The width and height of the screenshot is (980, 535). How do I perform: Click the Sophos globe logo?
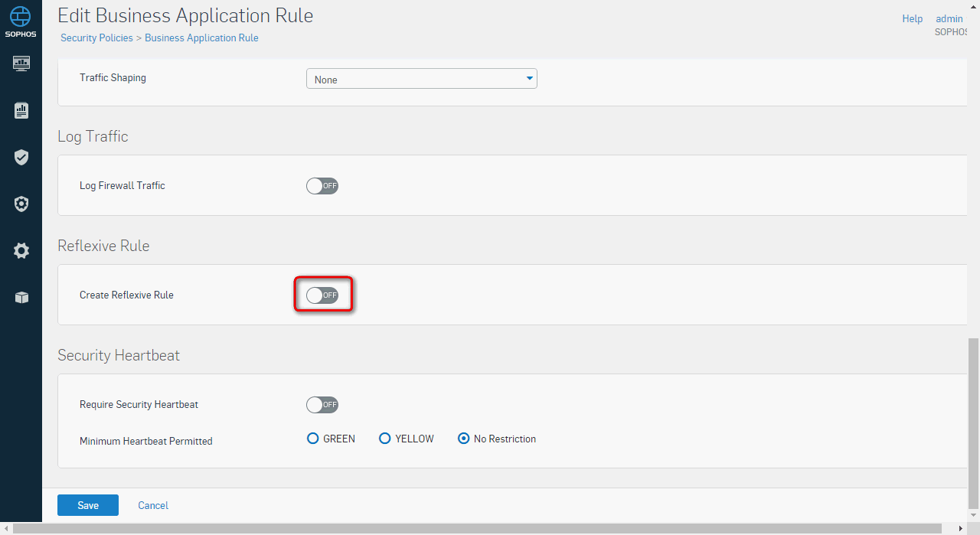click(21, 16)
